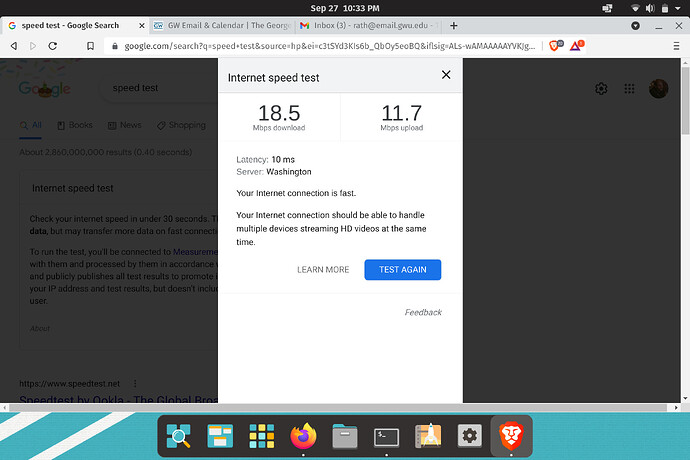This screenshot has width=690, height=460.
Task: Click the Latency: 10 ms text
Action: 265,159
